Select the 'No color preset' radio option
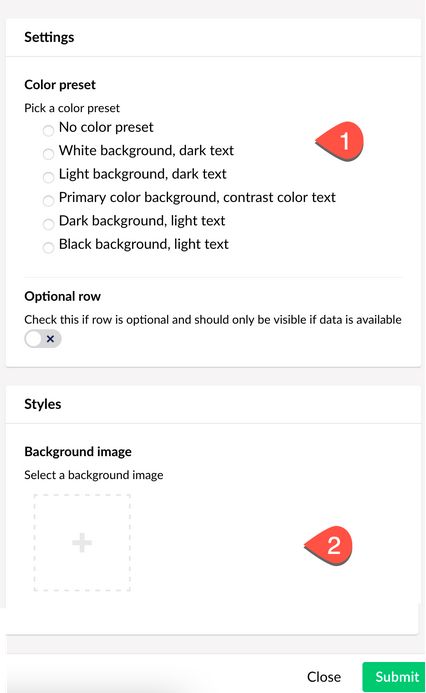 [48, 130]
